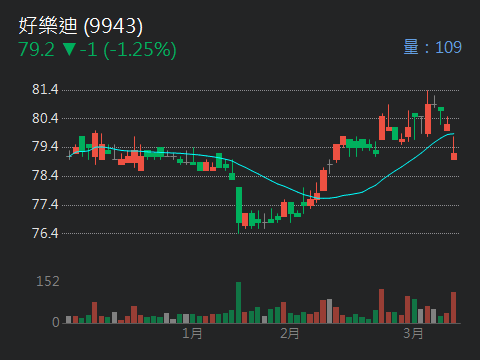Viewport: 480px width, 360px height.
Task: Click the 3月 date axis label
Action: click(x=413, y=333)
